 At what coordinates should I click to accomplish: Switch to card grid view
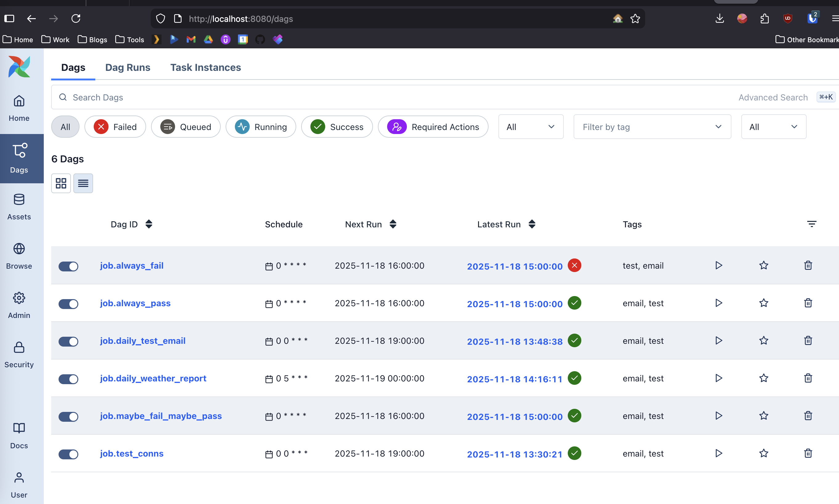61,183
